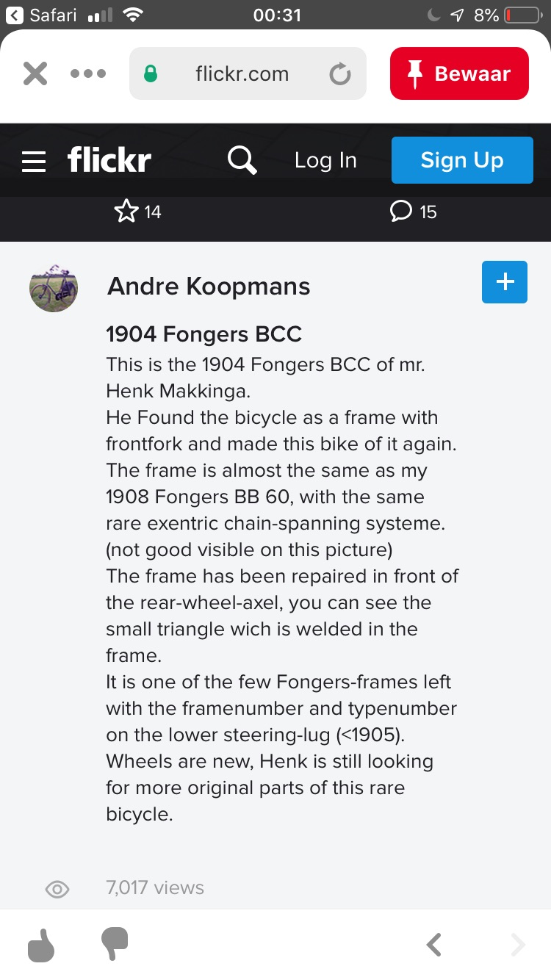Close the in-app browser with X
This screenshot has height=980, width=551.
pos(35,73)
